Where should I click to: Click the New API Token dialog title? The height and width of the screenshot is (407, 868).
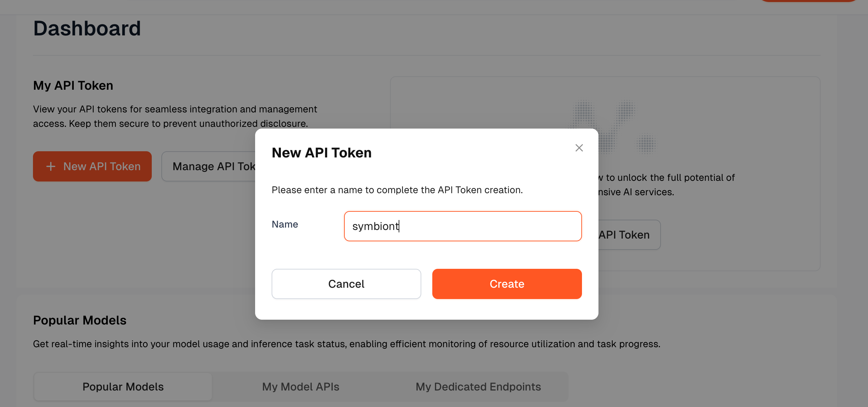point(321,153)
